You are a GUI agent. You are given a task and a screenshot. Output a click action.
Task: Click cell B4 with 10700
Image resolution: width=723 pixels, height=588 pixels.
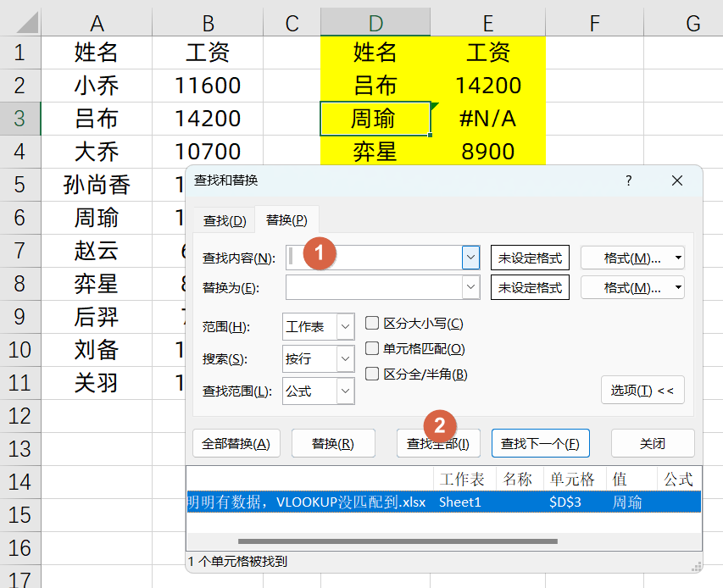[x=208, y=152]
